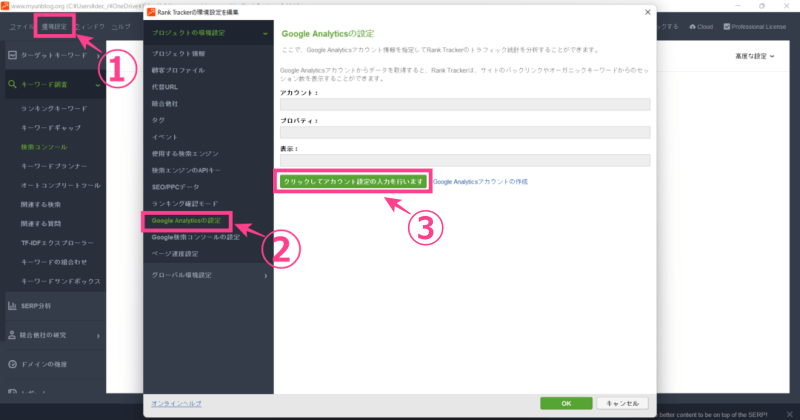This screenshot has height=420, width=800.
Task: Collapse the キーワード調査 sidebar group
Action: coord(97,85)
